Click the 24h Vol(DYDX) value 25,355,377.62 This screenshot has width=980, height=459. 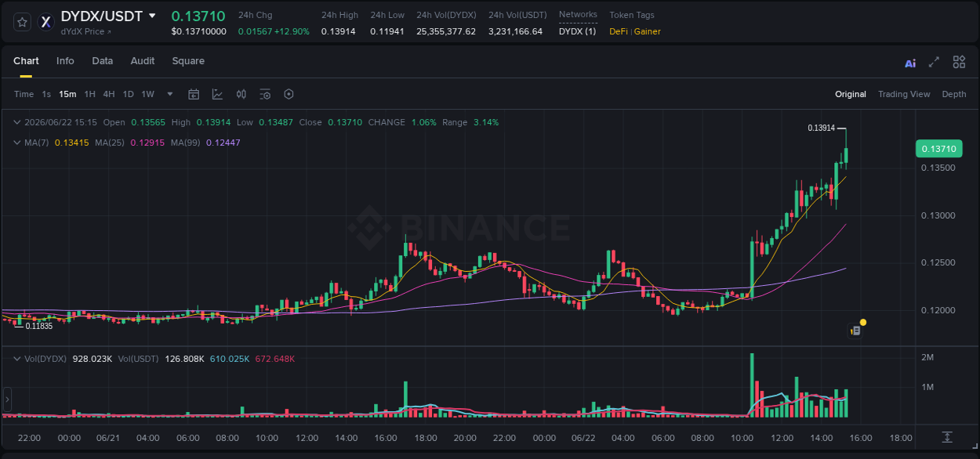pyautogui.click(x=446, y=31)
